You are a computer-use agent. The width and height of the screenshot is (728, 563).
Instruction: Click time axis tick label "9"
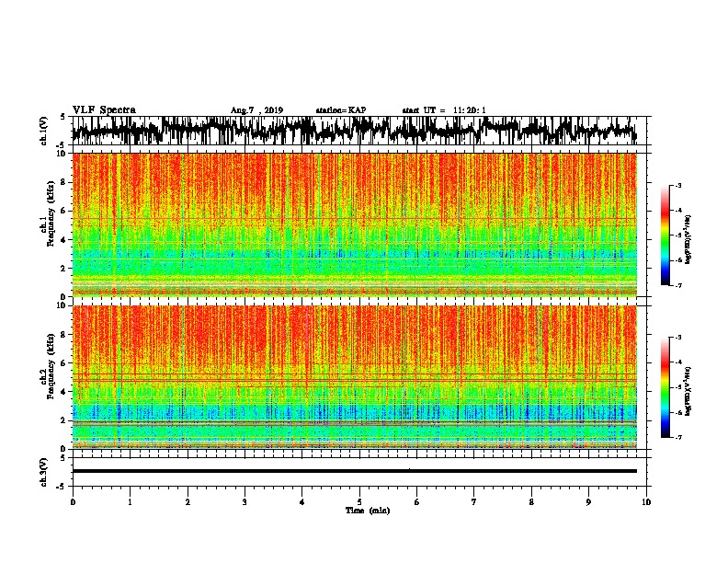[x=588, y=502]
